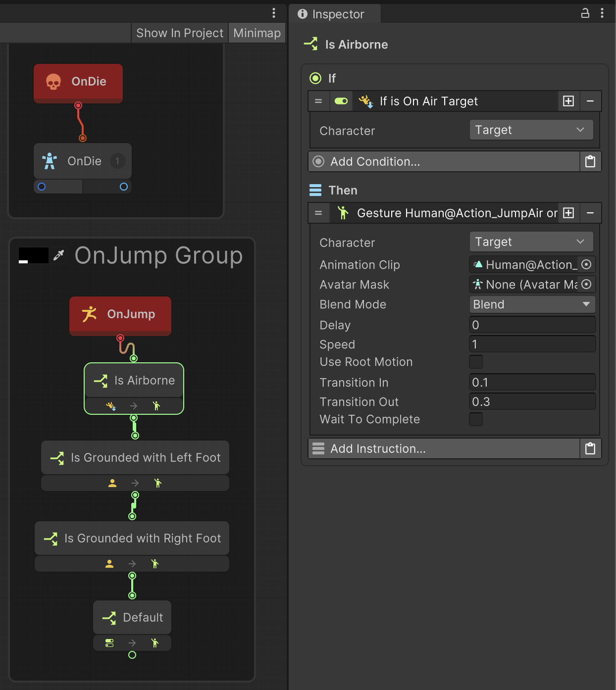Click plus icon on Gesture instruction row

[569, 213]
